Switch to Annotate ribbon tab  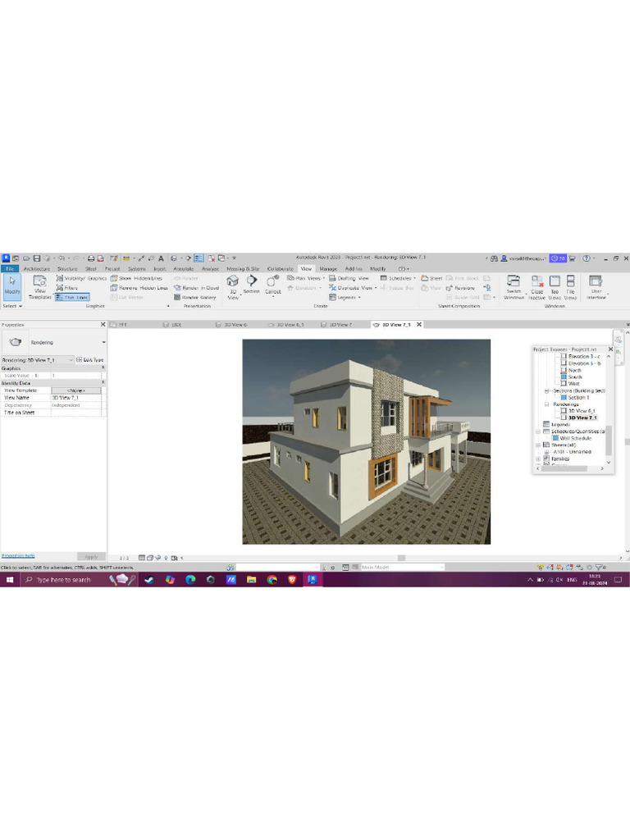(x=183, y=269)
